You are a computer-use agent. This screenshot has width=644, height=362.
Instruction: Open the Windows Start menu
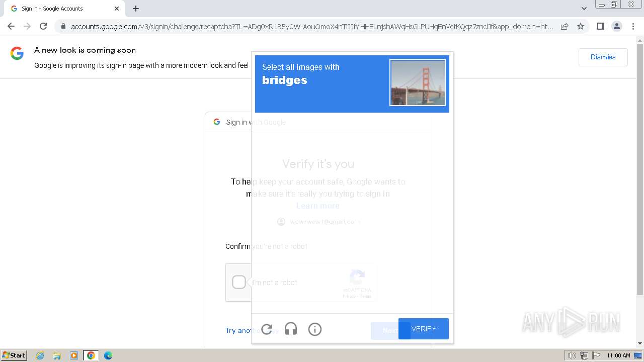tap(14, 355)
